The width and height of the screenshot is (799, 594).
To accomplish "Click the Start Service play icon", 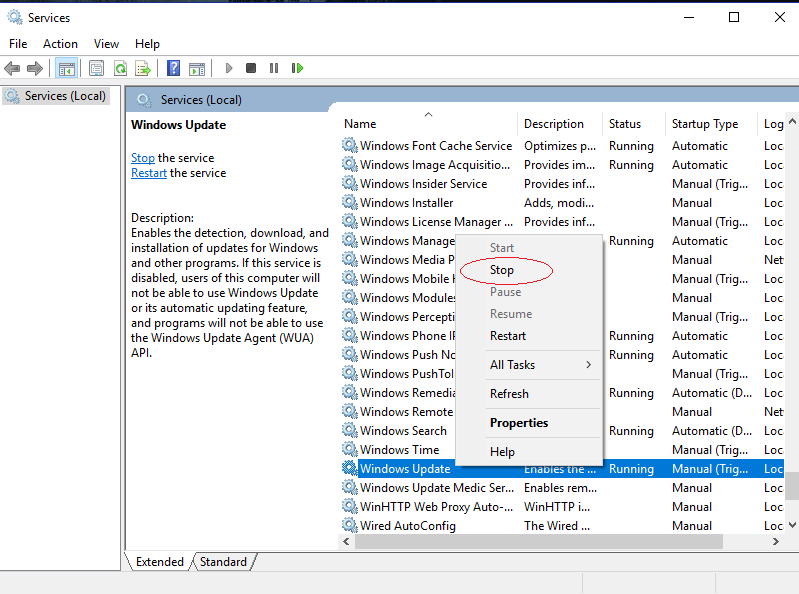I will tap(229, 68).
